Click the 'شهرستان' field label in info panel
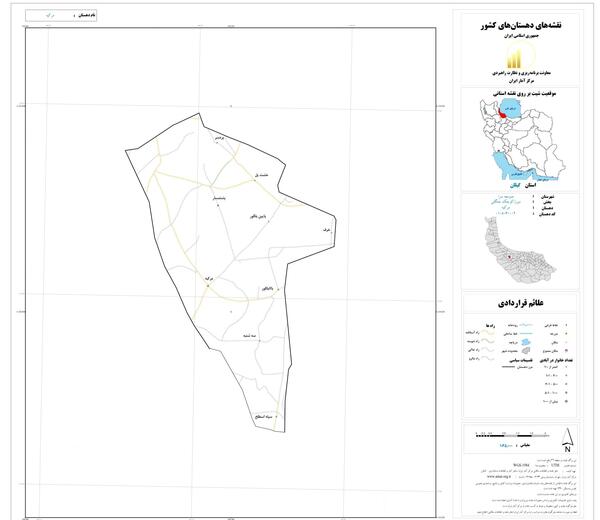 coord(547,196)
